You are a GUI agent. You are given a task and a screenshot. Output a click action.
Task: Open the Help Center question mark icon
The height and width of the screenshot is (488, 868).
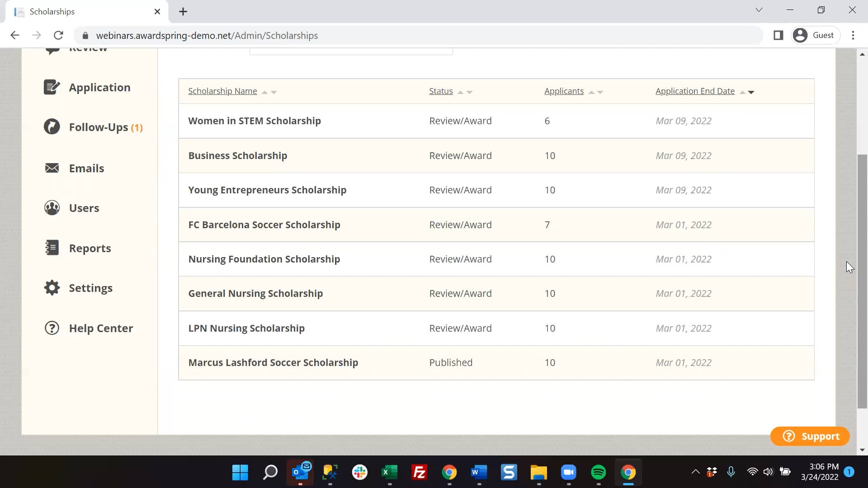click(x=52, y=328)
